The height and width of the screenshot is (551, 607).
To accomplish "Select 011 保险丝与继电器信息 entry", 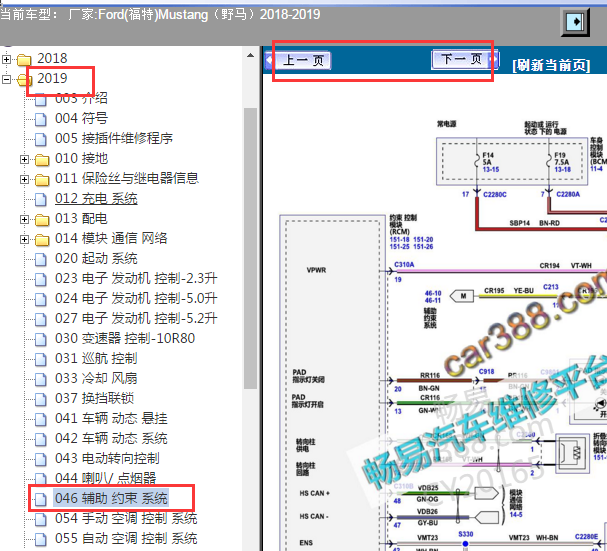I will point(127,179).
